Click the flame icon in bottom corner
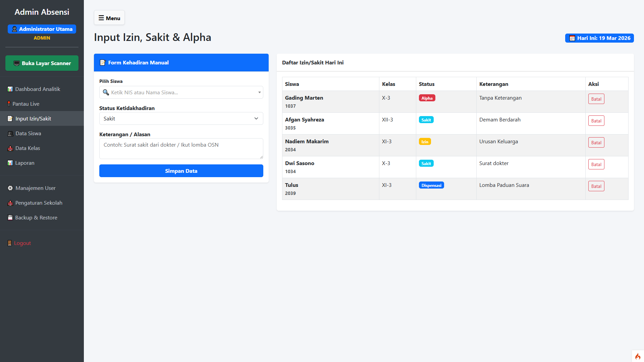This screenshot has width=644, height=362. [x=638, y=356]
